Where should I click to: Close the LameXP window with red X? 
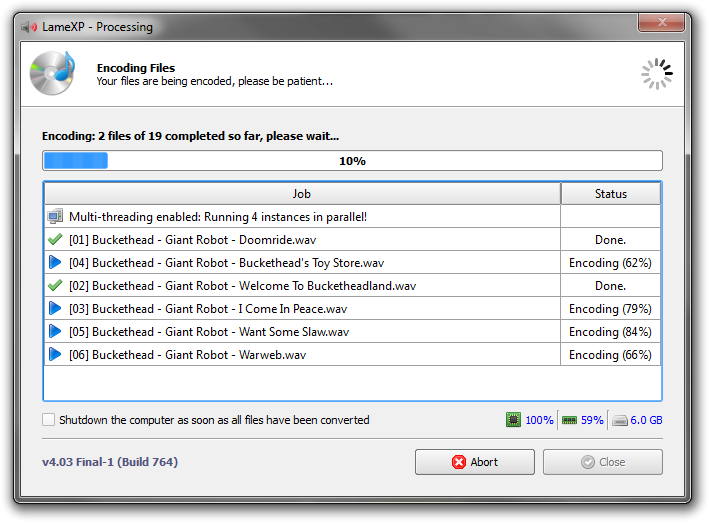pos(664,26)
